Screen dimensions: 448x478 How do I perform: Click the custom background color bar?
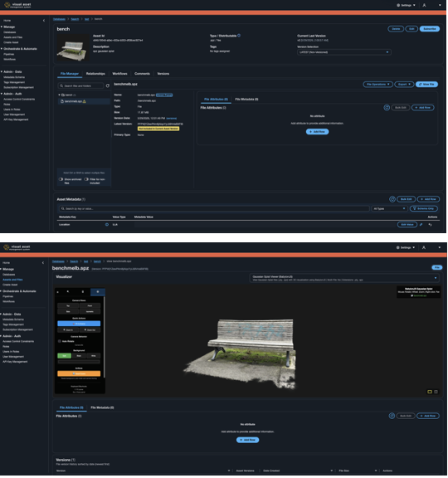[79, 362]
